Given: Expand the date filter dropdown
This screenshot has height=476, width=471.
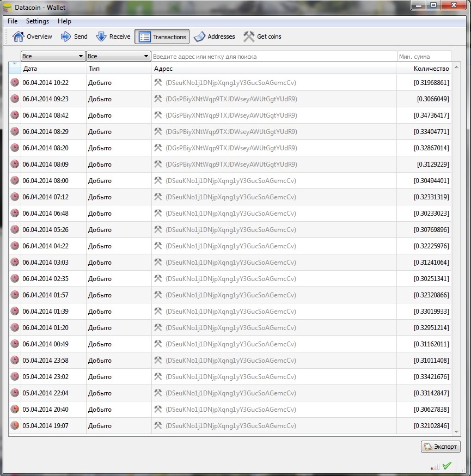Looking at the screenshot, I should [x=53, y=56].
